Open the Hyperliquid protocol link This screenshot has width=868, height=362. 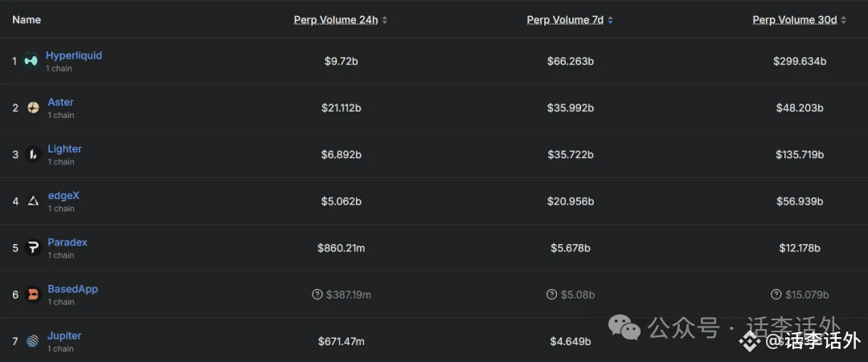tap(74, 56)
